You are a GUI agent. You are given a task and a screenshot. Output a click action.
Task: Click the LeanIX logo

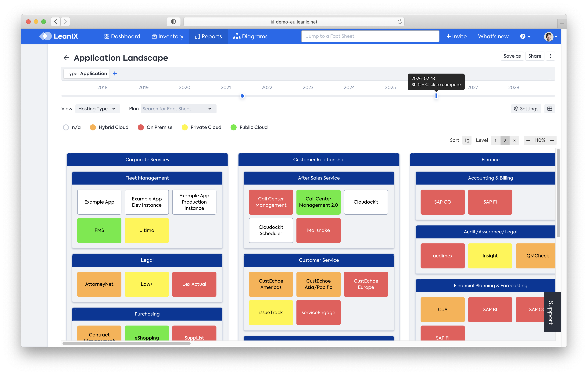coord(59,36)
